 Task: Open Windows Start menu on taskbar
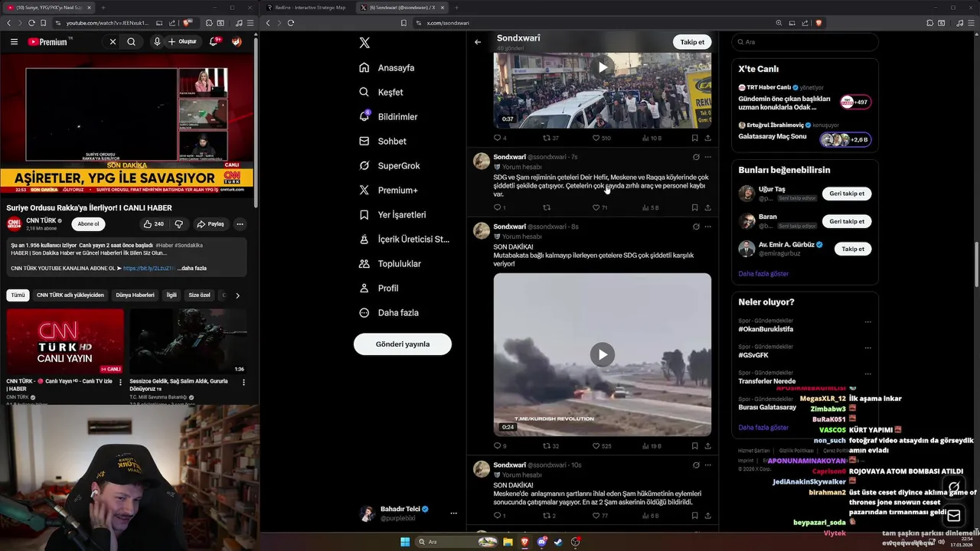click(x=404, y=542)
